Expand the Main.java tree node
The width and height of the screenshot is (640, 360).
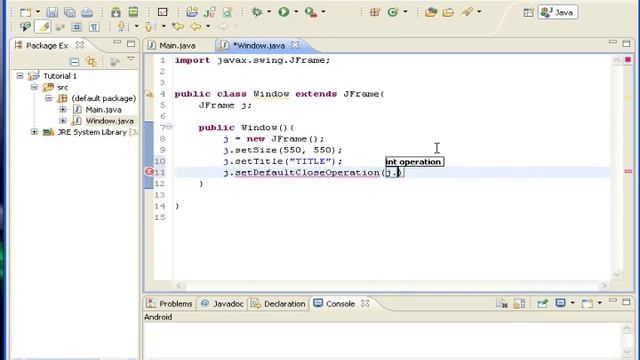pos(62,109)
